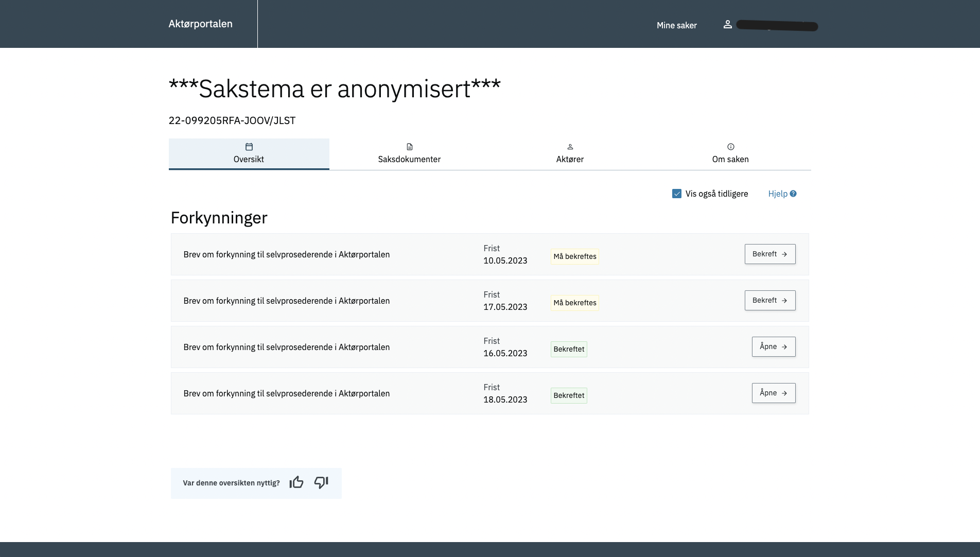Click Åpne for the 18.05.2023 notice

click(x=774, y=393)
